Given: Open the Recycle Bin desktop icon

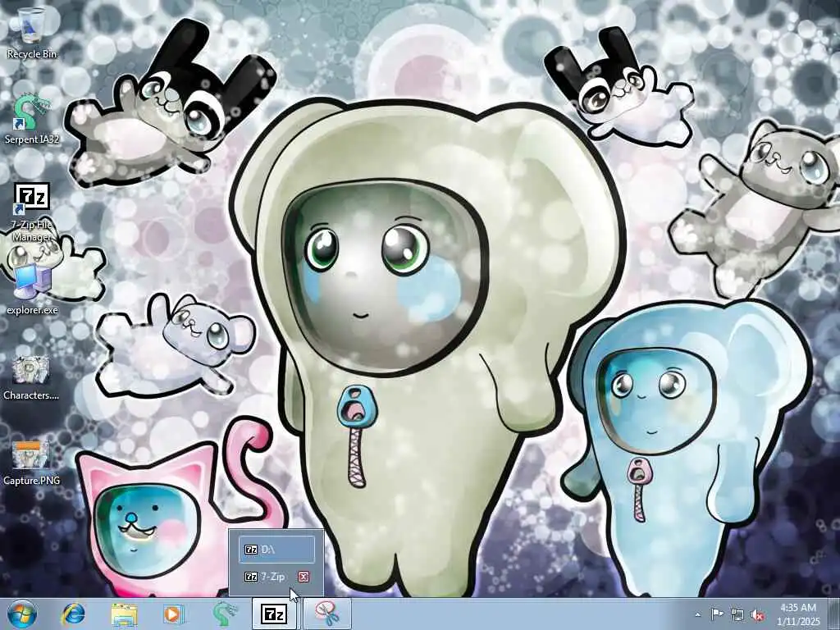Looking at the screenshot, I should point(31,33).
